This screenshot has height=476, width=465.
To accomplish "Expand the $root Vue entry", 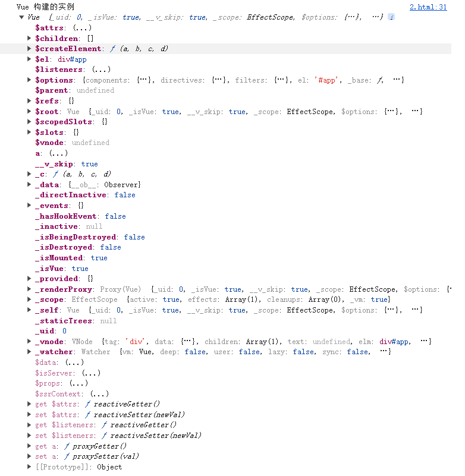I will tap(29, 111).
